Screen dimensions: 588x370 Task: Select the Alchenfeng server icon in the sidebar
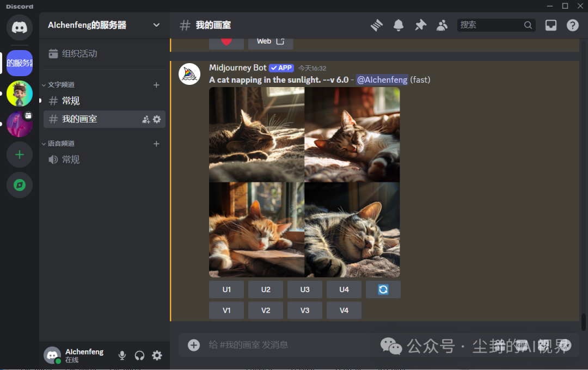tap(20, 63)
